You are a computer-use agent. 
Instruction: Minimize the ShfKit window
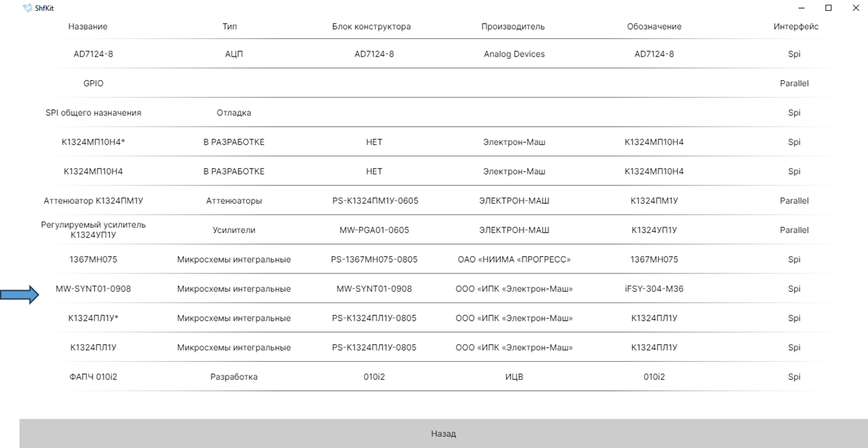coord(801,8)
